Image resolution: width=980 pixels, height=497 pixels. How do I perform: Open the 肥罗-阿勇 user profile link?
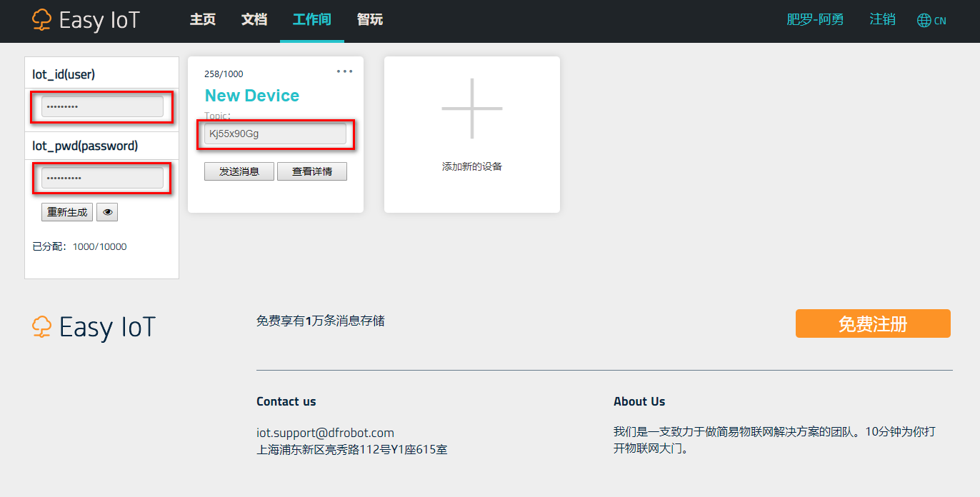(x=815, y=20)
